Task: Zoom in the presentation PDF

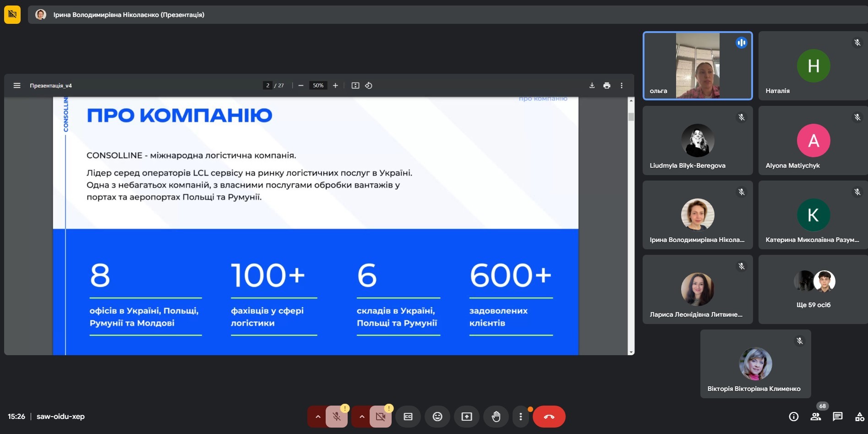Action: (335, 86)
